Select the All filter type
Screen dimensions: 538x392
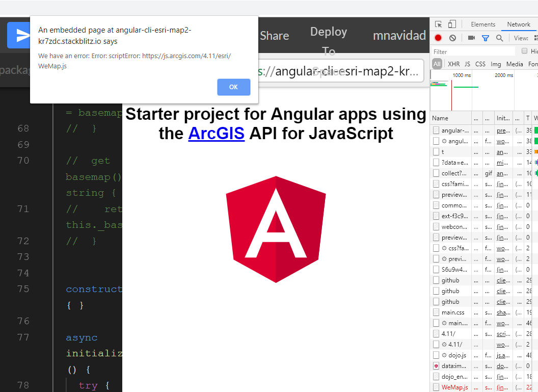click(x=437, y=64)
